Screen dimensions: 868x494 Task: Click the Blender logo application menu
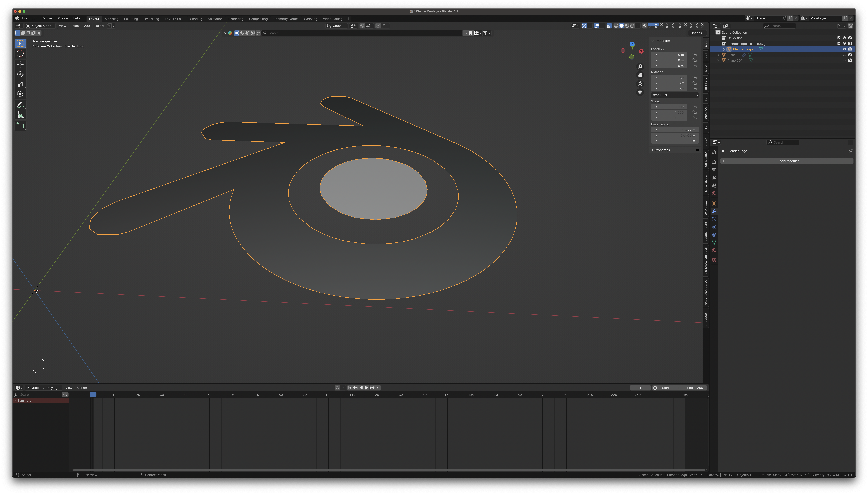coord(17,18)
